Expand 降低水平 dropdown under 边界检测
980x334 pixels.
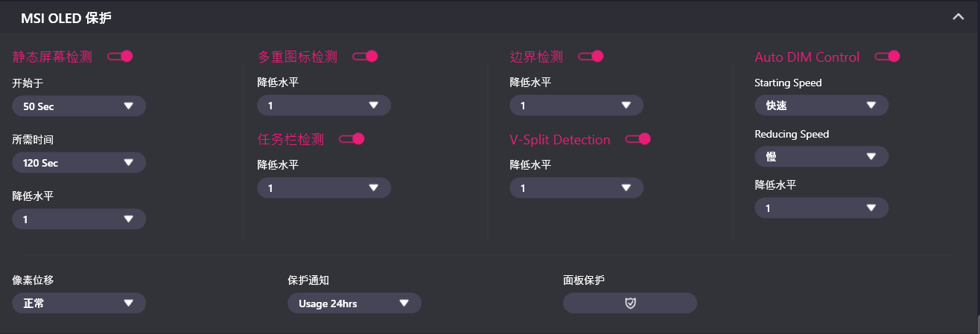coord(576,106)
